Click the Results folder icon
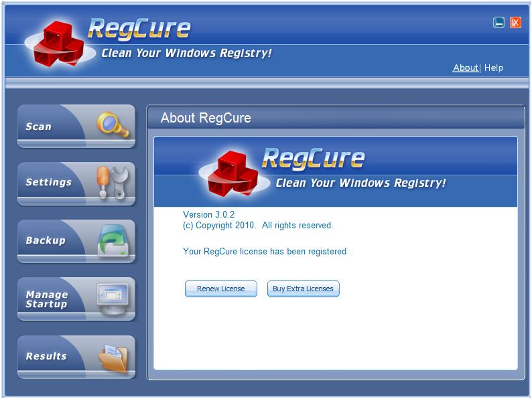 pos(113,357)
